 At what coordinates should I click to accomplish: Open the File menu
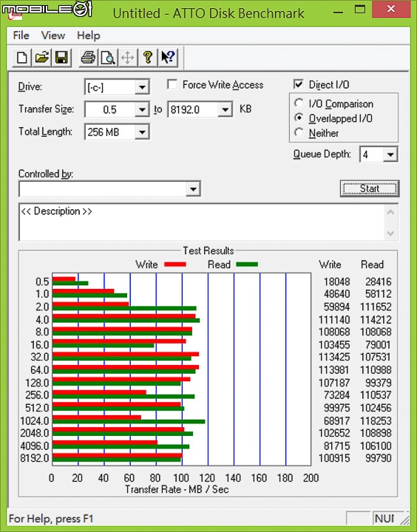point(21,35)
